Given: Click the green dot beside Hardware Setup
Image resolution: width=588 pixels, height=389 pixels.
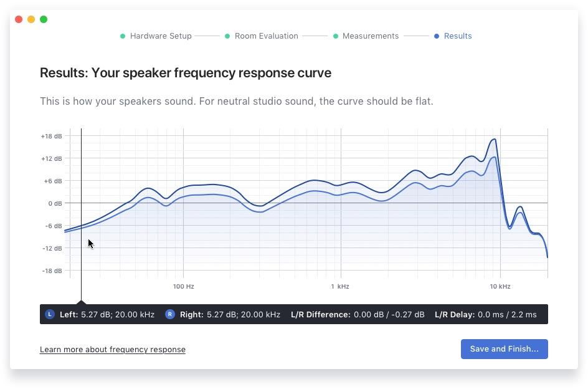Looking at the screenshot, I should (x=123, y=36).
